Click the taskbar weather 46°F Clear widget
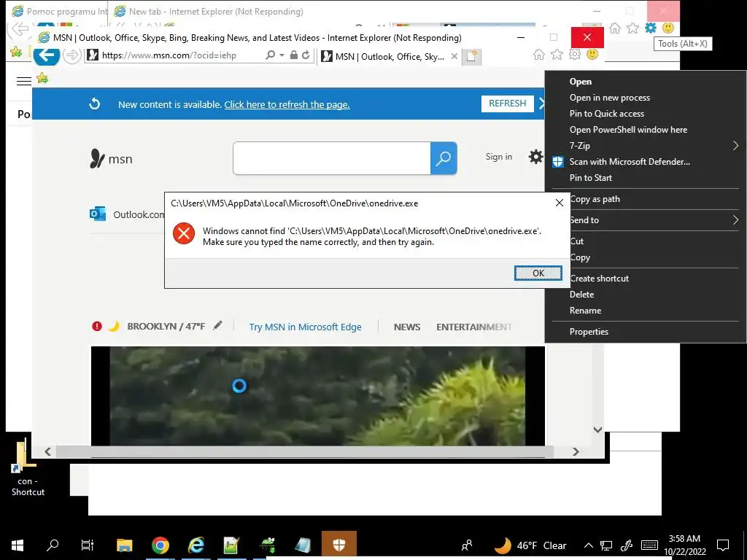This screenshot has height=560, width=747. 530,545
